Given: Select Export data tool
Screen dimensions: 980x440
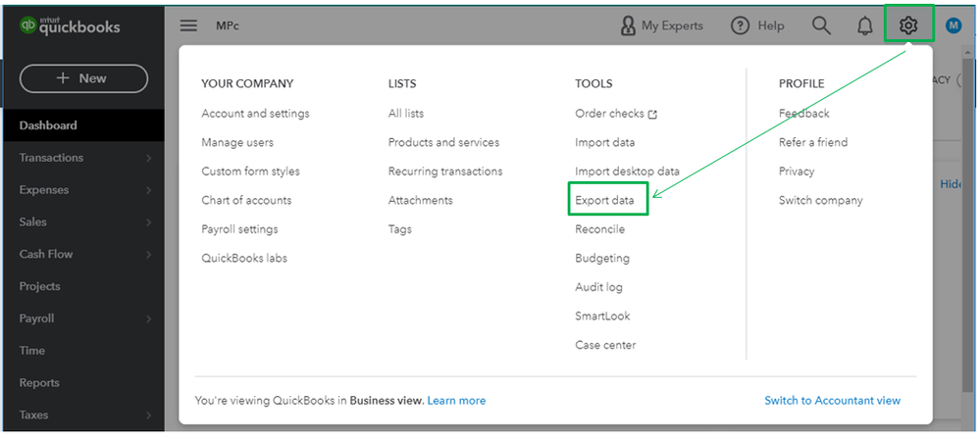Looking at the screenshot, I should (604, 200).
